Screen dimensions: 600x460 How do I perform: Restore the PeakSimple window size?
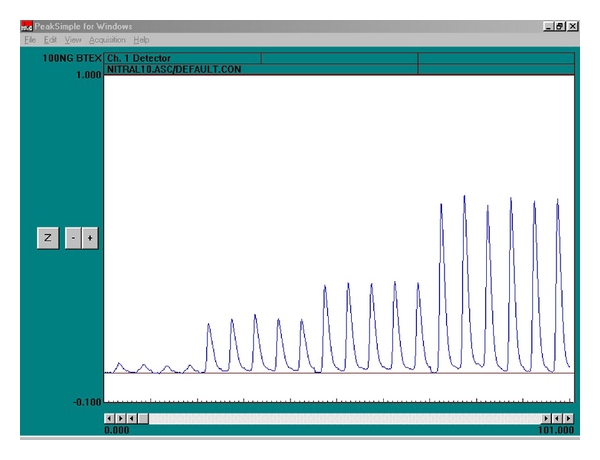click(560, 26)
